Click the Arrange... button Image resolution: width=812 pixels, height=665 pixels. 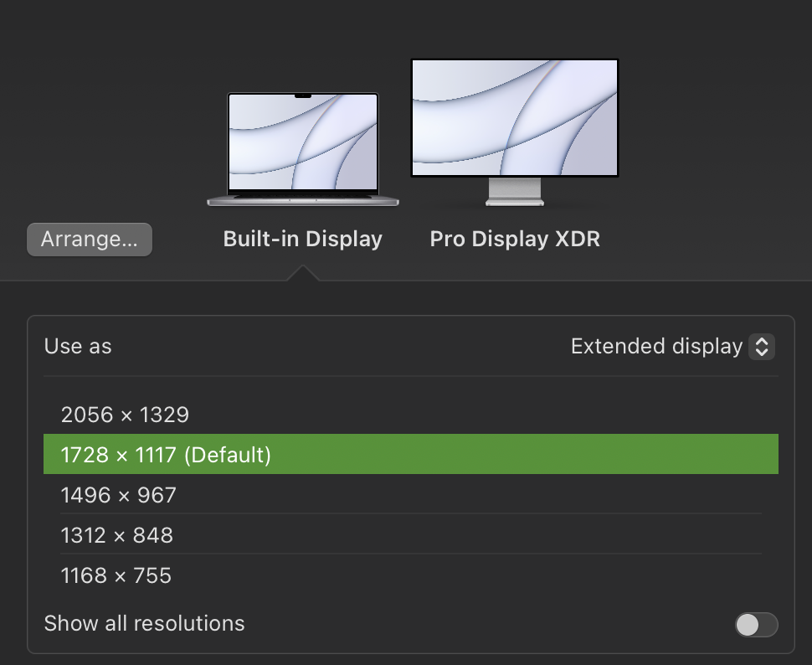click(89, 240)
